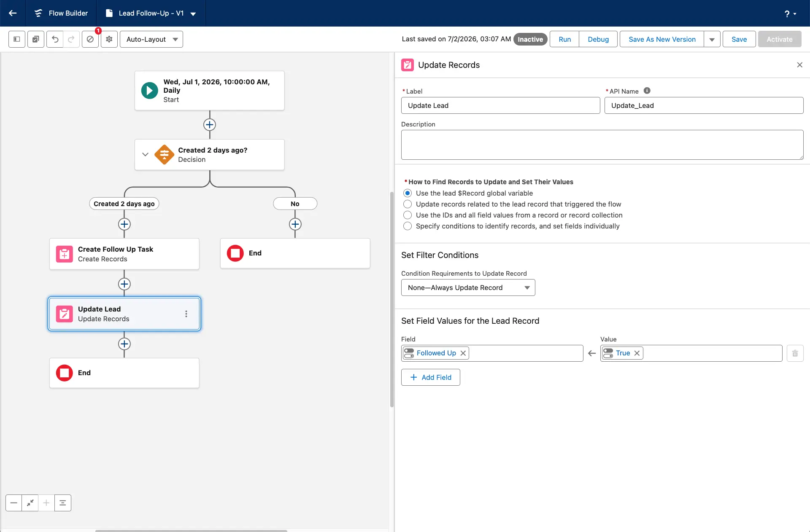Redo the last change
Viewport: 810px width, 532px height.
click(x=71, y=39)
